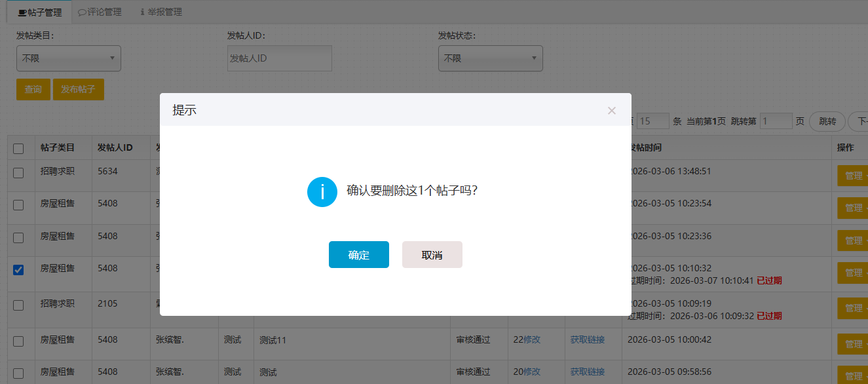Click the info icon beside 举报管理
The width and height of the screenshot is (868, 384).
point(142,12)
